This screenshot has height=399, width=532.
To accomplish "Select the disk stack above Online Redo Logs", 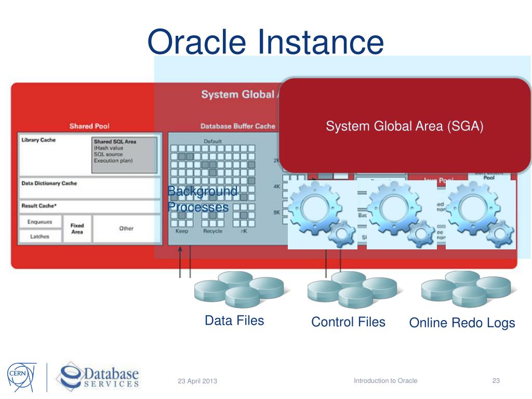I will (466, 289).
